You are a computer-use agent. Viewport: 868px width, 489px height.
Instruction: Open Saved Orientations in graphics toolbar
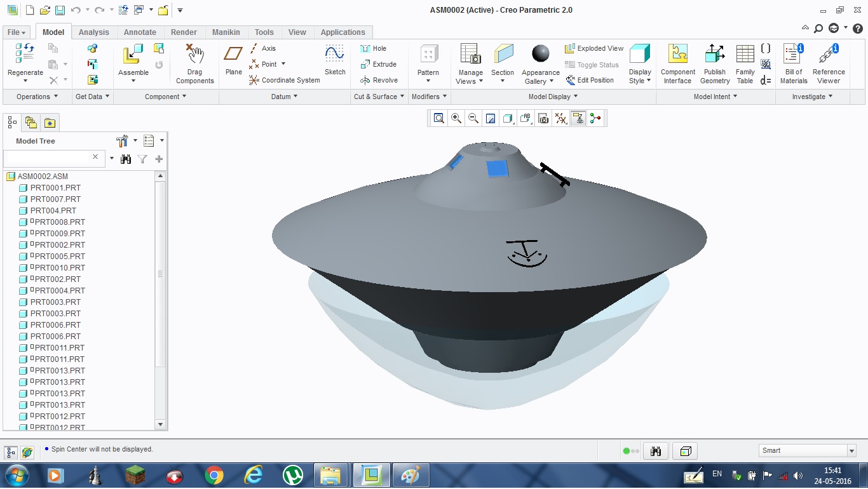coord(526,118)
